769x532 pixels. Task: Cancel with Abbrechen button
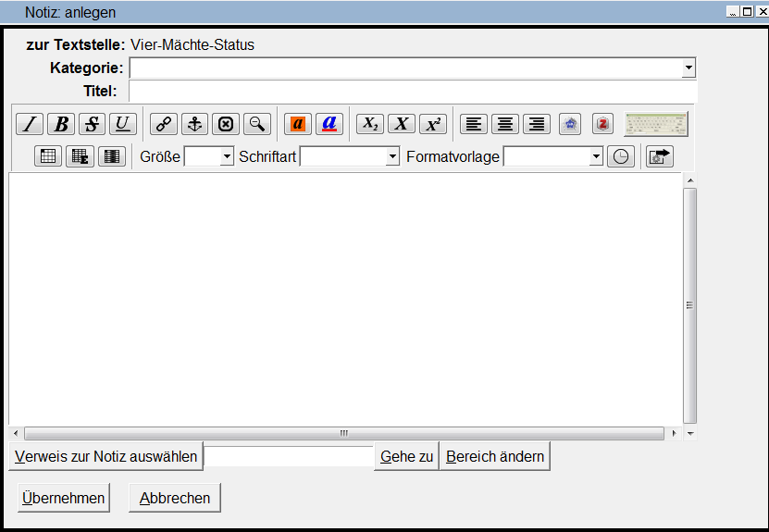point(175,498)
